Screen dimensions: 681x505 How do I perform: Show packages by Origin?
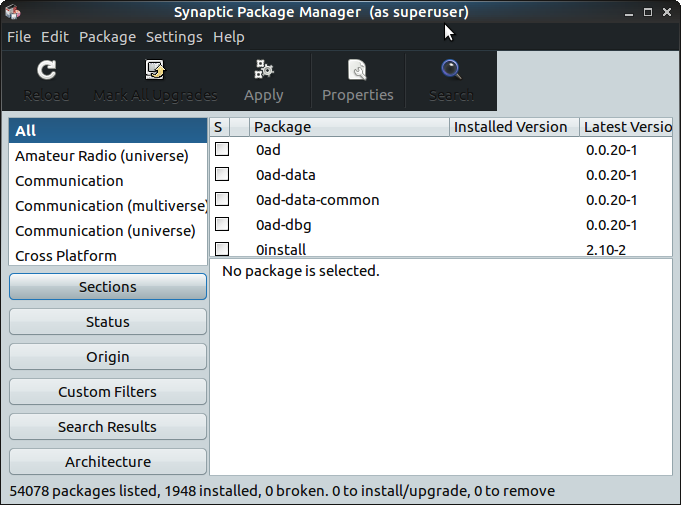108,356
